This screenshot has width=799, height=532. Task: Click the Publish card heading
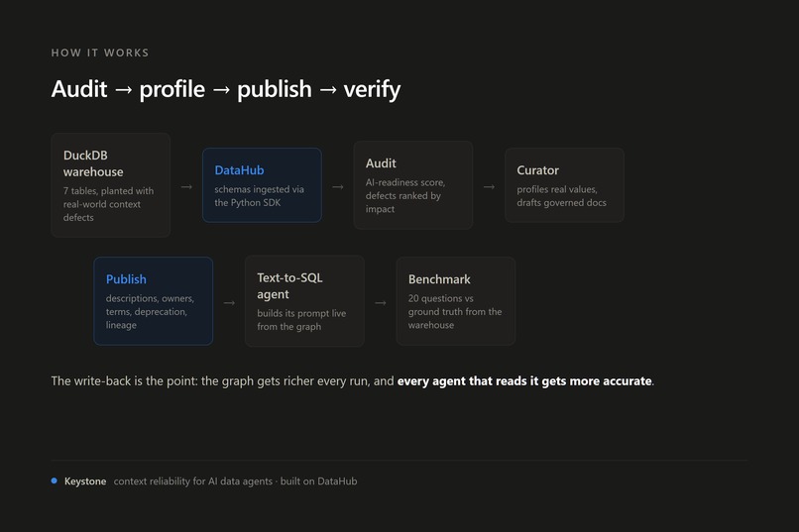pos(126,279)
